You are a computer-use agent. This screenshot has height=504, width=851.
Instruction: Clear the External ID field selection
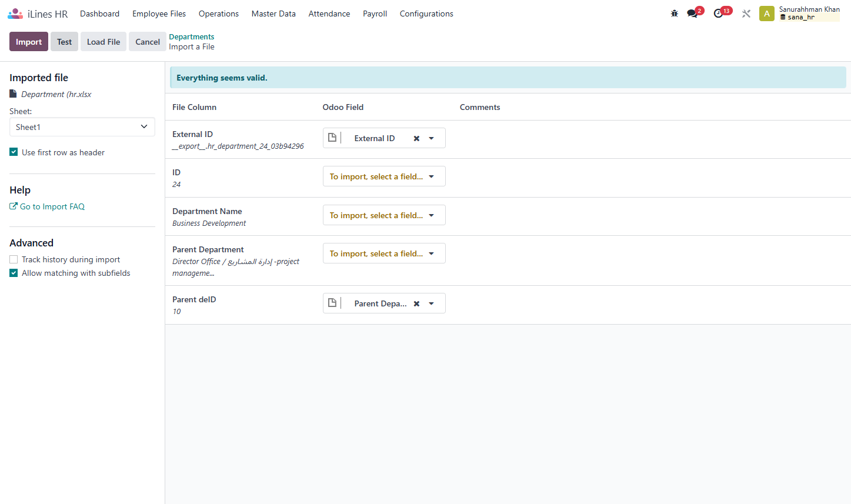pyautogui.click(x=416, y=138)
